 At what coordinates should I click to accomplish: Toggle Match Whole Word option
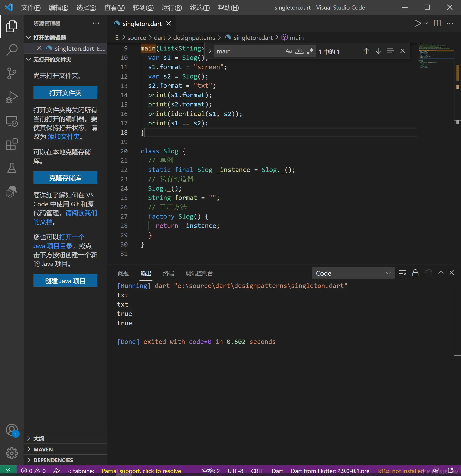coord(299,51)
